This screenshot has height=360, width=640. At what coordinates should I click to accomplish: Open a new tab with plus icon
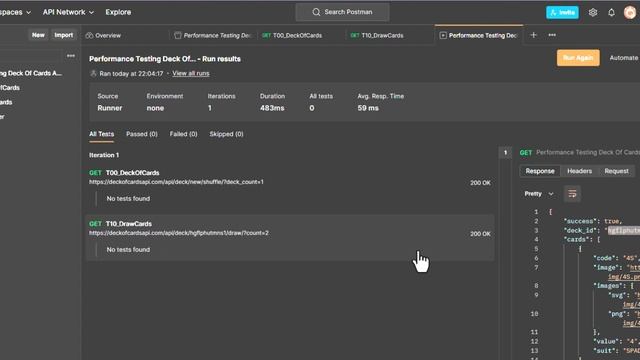coord(533,35)
